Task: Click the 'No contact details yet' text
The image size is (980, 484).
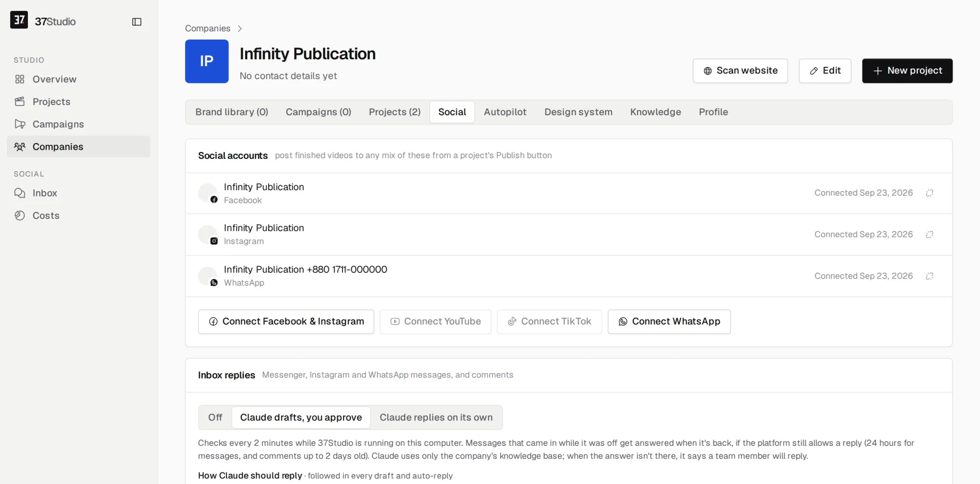Action: click(x=288, y=76)
